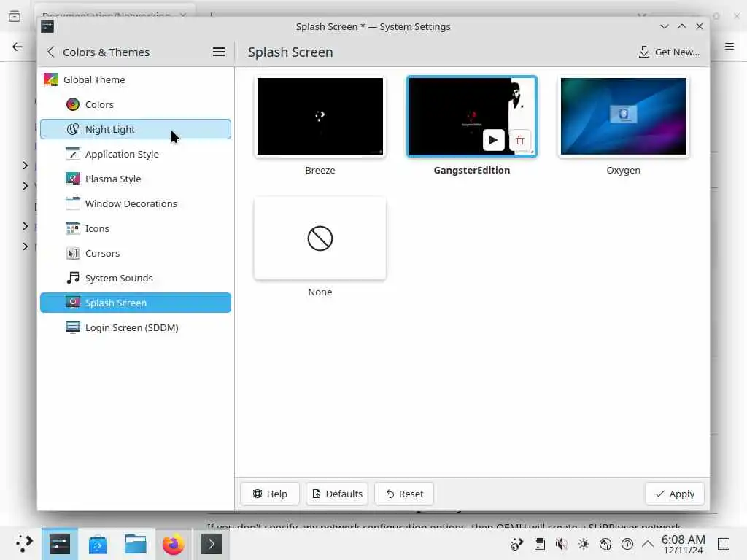
Task: Open Plasma Style in sidebar
Action: [x=135, y=179]
